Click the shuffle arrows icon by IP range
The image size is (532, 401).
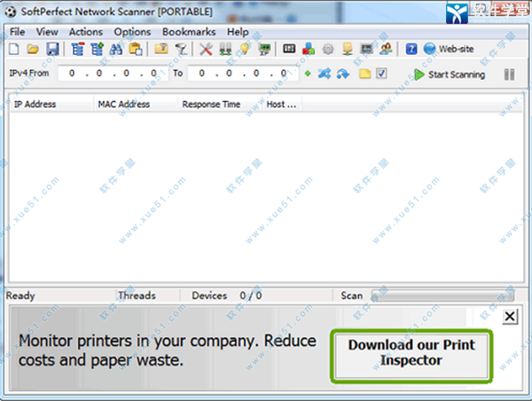coord(324,74)
